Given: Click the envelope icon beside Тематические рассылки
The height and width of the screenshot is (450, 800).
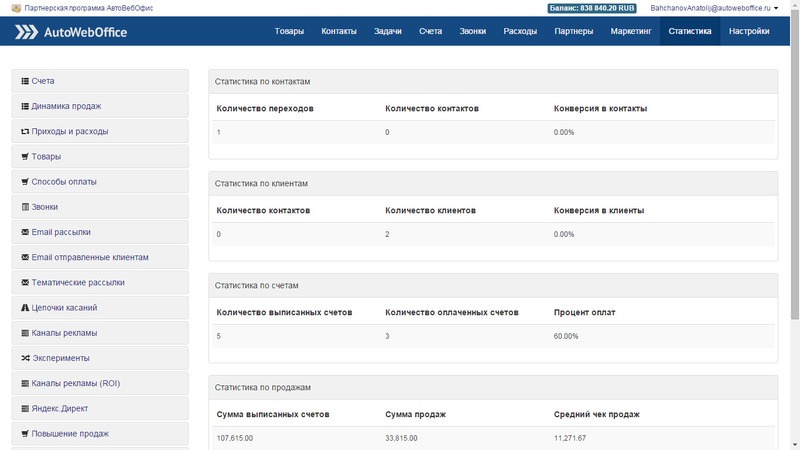Looking at the screenshot, I should click(x=25, y=283).
